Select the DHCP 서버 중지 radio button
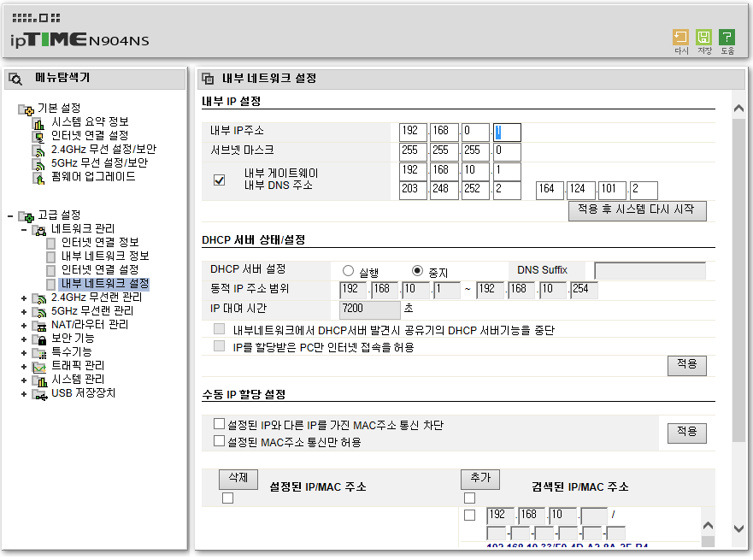 tap(417, 271)
